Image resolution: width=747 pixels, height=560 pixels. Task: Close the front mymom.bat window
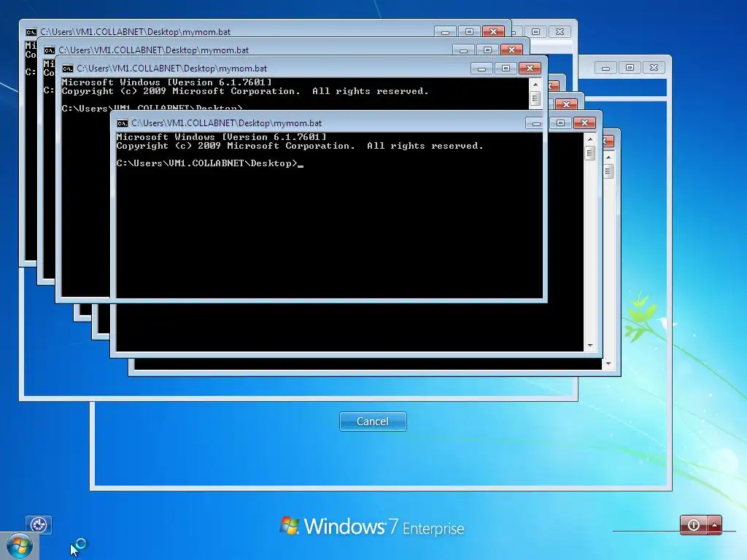[584, 123]
